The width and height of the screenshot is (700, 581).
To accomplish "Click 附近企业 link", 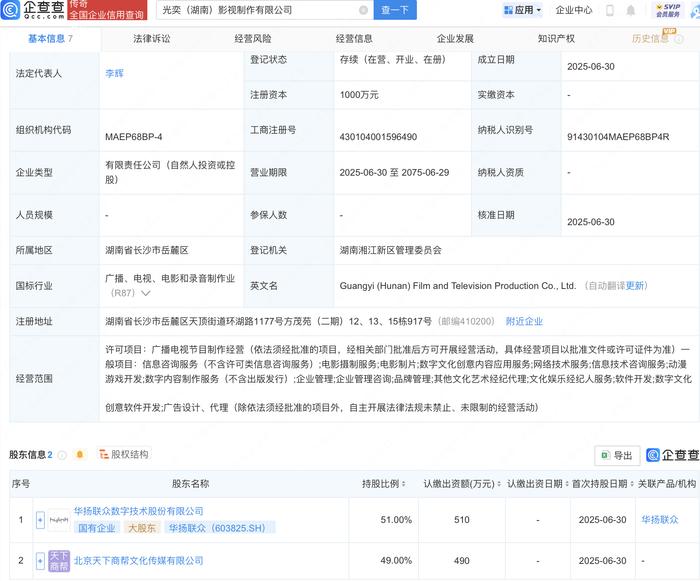I will tap(524, 322).
